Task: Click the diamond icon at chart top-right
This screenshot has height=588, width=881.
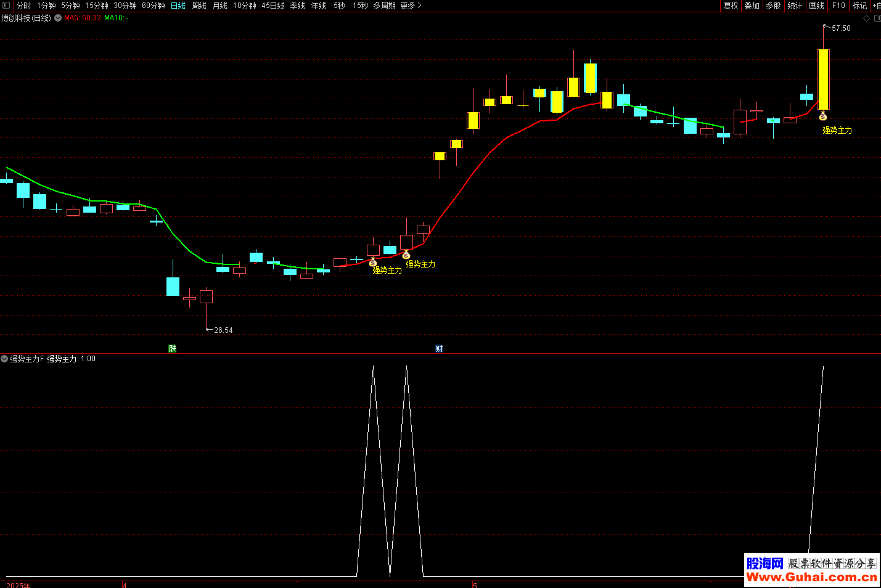Action: 866,18
